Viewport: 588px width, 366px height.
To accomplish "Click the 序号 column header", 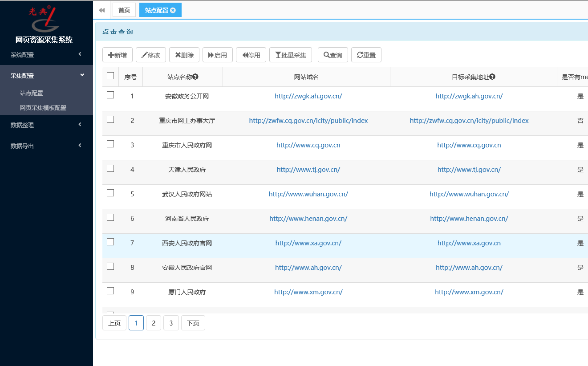I will (130, 77).
